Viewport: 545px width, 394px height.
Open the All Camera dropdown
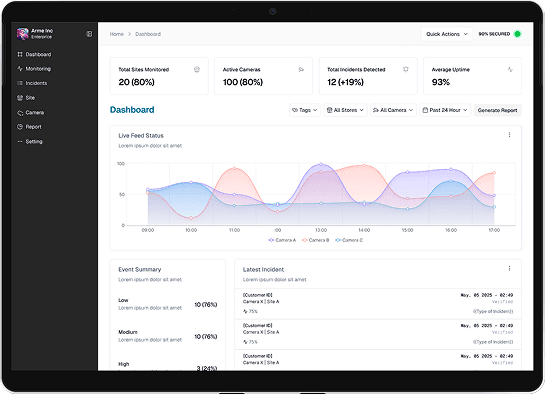coord(393,110)
